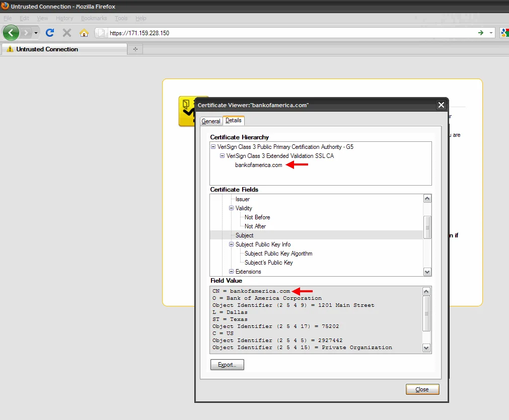
Task: Switch to the General tab in Certificate Viewer
Action: pos(210,121)
